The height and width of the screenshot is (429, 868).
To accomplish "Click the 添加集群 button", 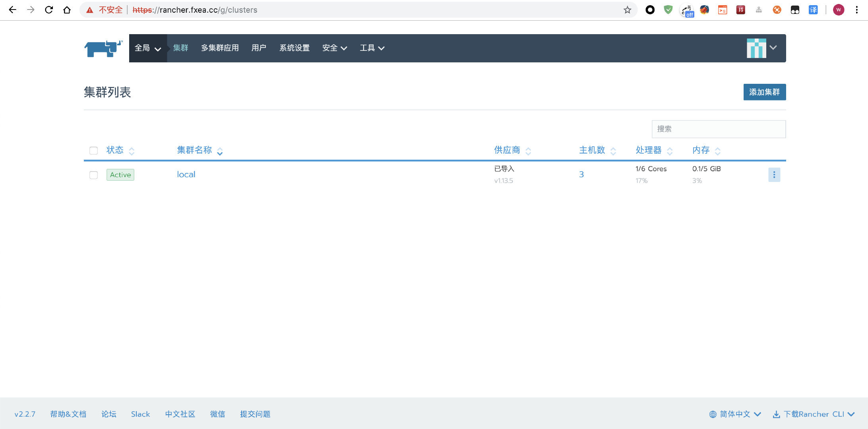I will (x=765, y=92).
